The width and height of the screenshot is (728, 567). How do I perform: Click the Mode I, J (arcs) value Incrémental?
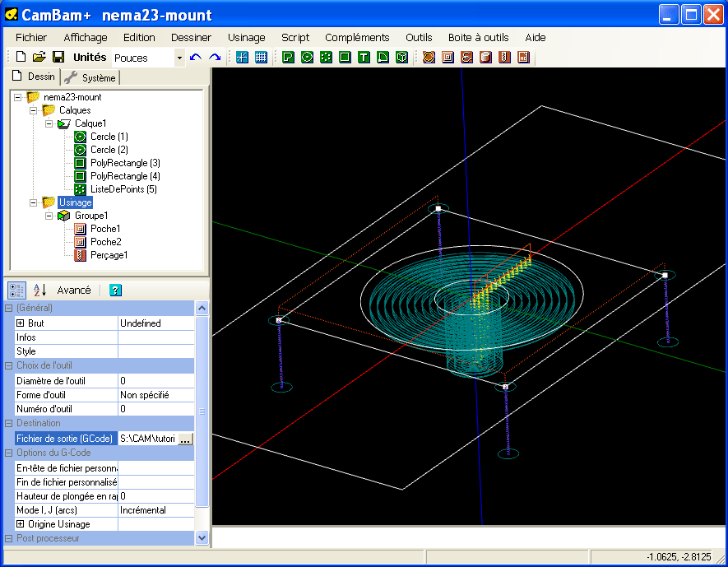tap(156, 510)
